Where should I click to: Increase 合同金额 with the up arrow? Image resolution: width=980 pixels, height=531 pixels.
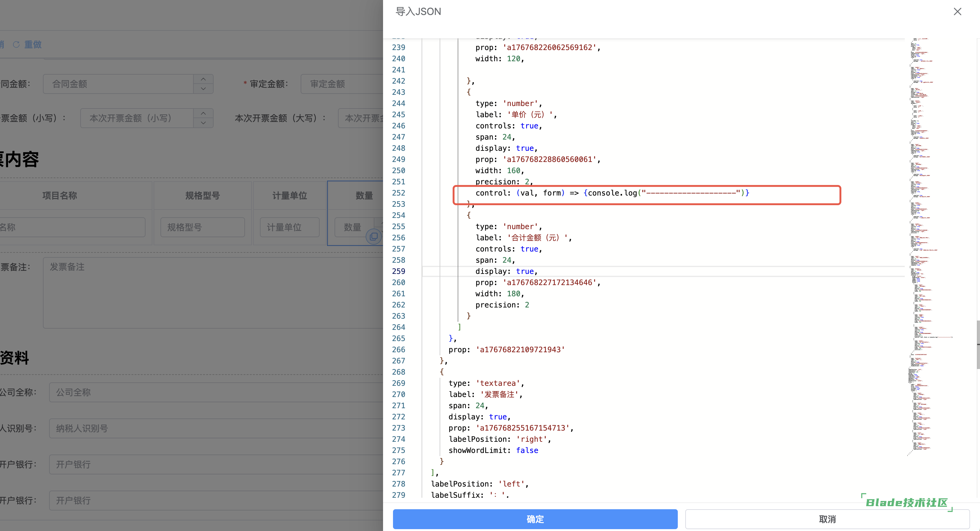click(203, 79)
